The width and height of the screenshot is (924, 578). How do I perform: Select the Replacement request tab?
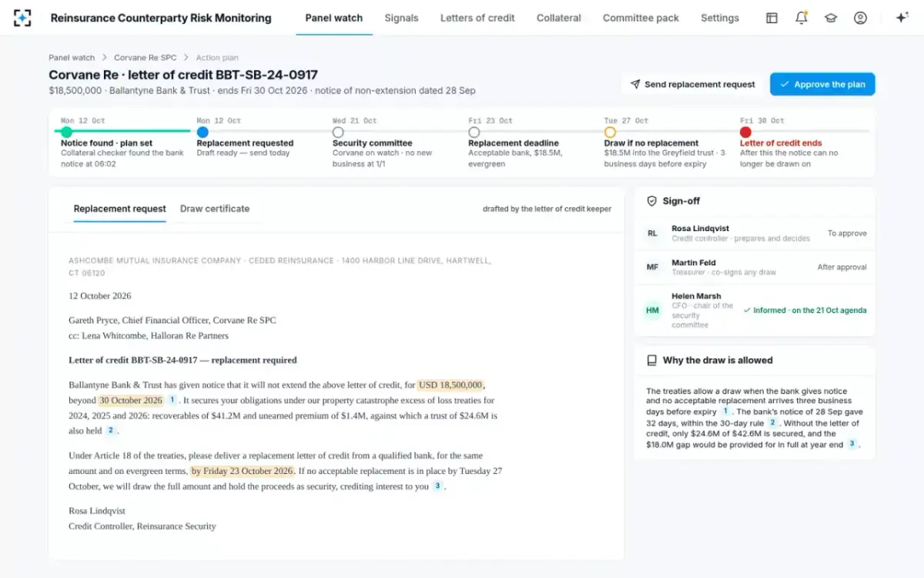(119, 209)
